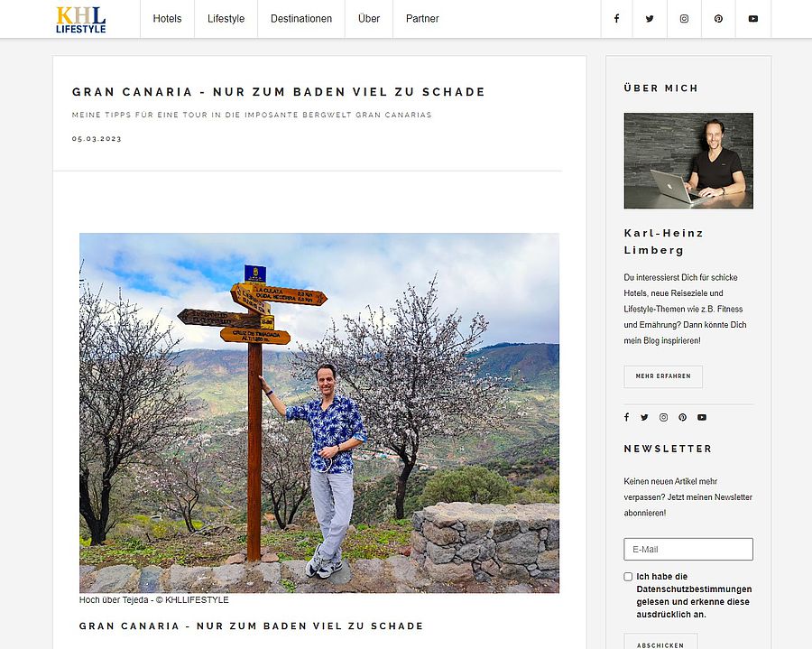The width and height of the screenshot is (812, 649).
Task: Open the Hotels menu
Action: pyautogui.click(x=167, y=19)
